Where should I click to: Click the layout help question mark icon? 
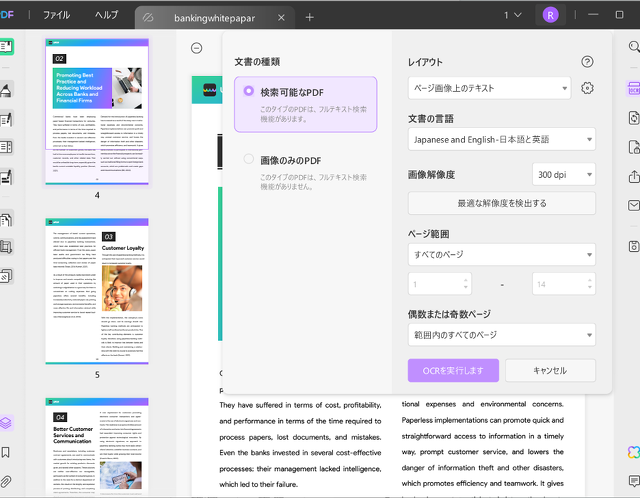point(587,62)
